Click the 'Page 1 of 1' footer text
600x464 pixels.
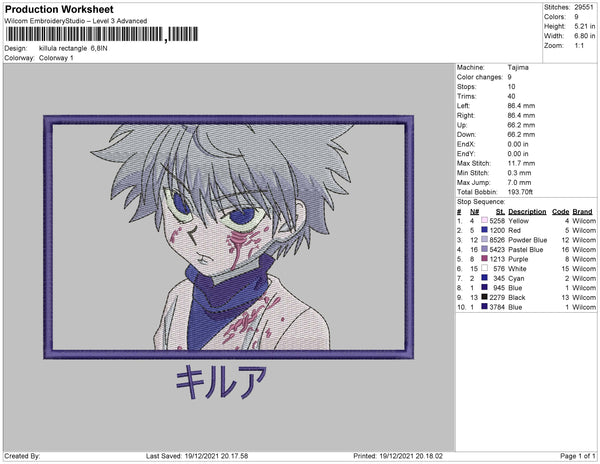(578, 456)
